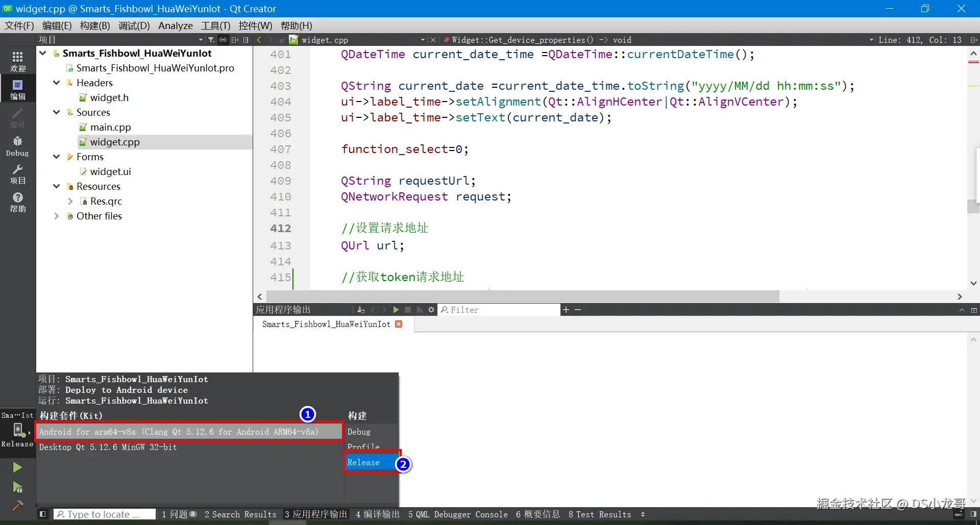The image size is (980, 525).
Task: Toggle synchronize with editor link icon
Action: 223,40
